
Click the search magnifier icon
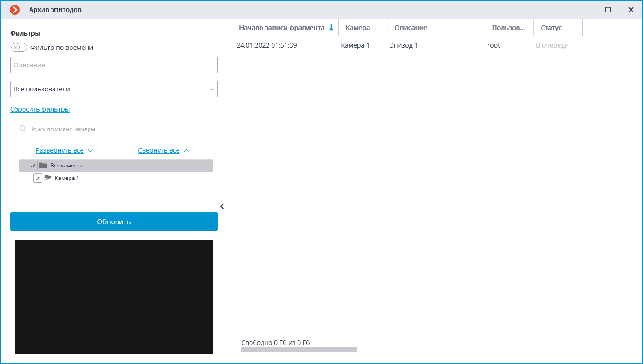tap(23, 129)
